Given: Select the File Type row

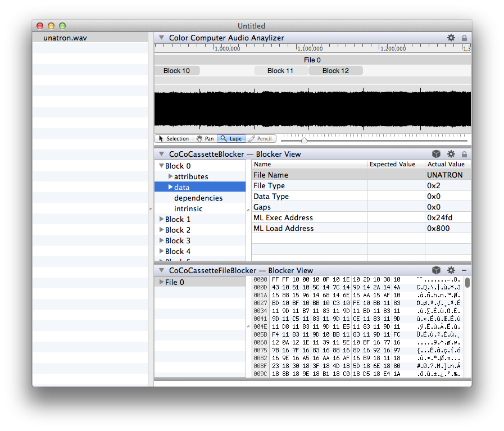Looking at the screenshot, I should (361, 185).
